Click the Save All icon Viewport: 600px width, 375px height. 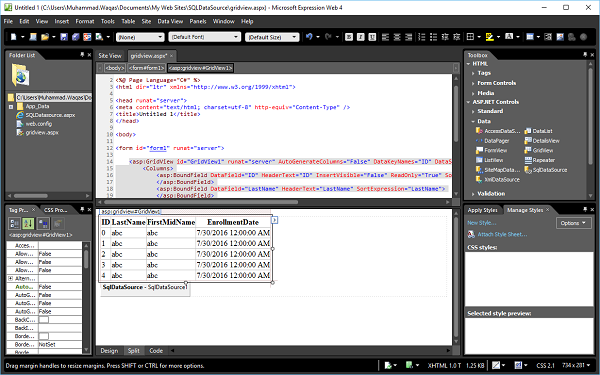[x=75, y=37]
